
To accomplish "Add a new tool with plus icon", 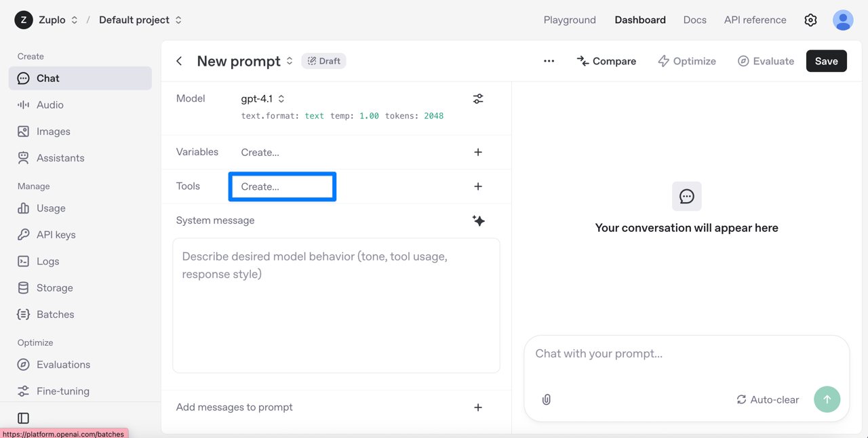I will click(478, 186).
